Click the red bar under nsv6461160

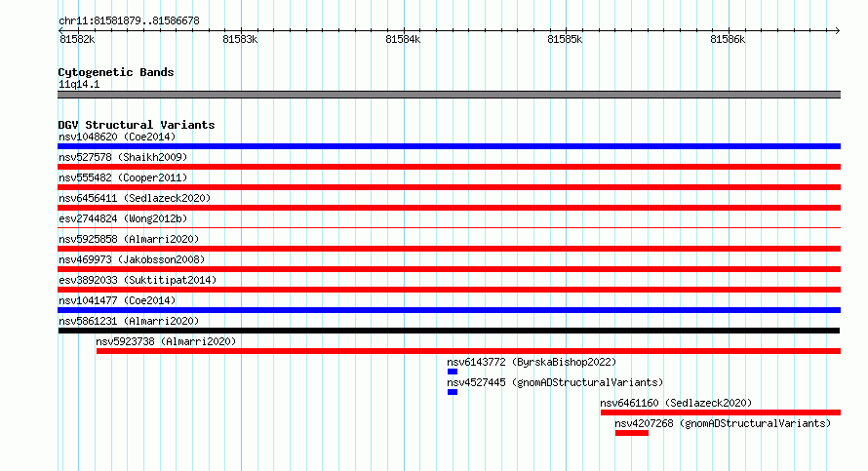pyautogui.click(x=721, y=412)
